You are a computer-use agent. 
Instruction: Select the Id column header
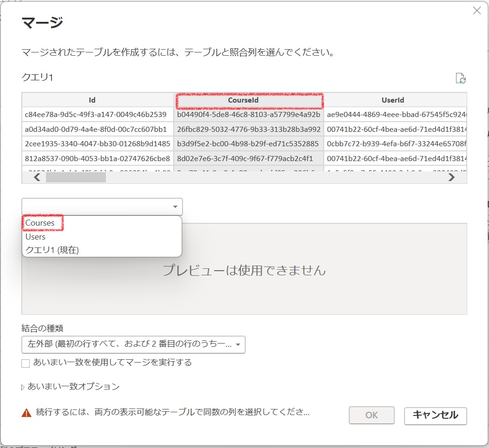[x=92, y=100]
